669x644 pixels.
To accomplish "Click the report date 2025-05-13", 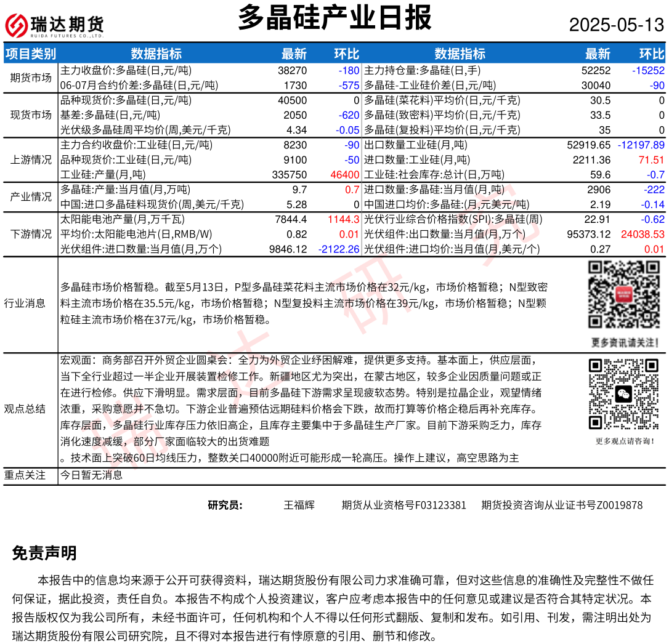I will tap(617, 25).
